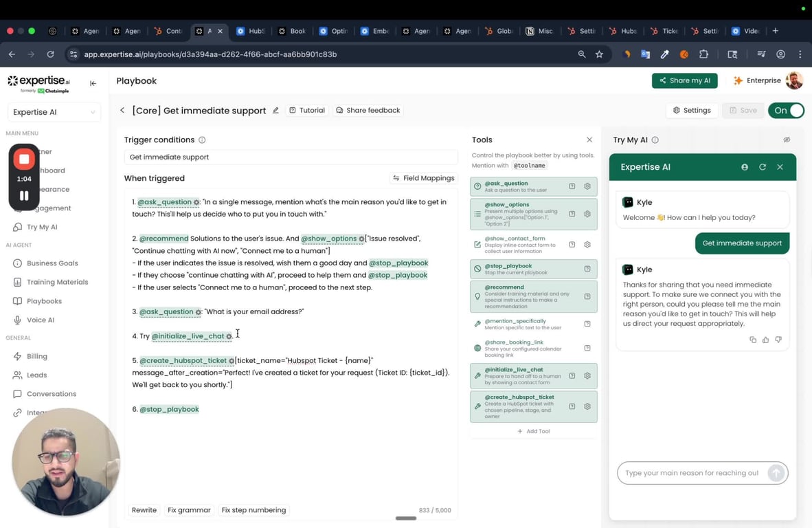Close the Expertise AI chat widget
812x528 pixels.
[x=780, y=167]
